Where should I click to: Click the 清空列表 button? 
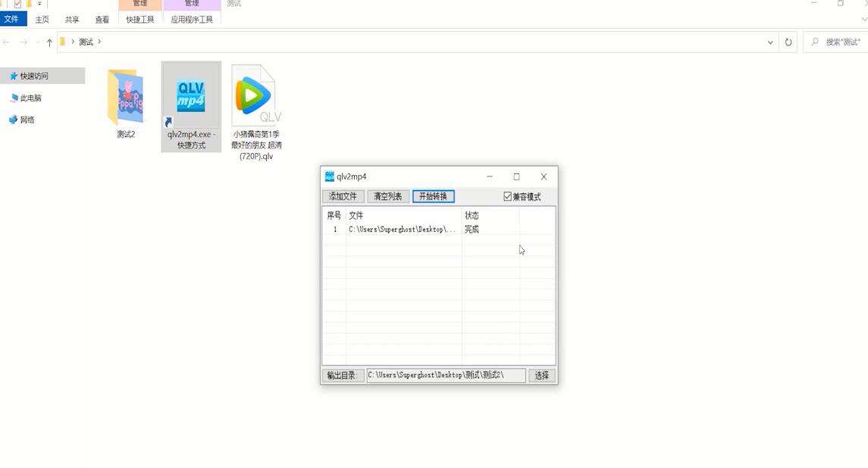tap(388, 197)
